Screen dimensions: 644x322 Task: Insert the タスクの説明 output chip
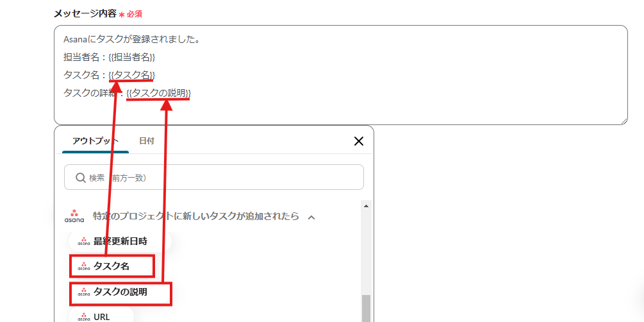click(x=120, y=292)
